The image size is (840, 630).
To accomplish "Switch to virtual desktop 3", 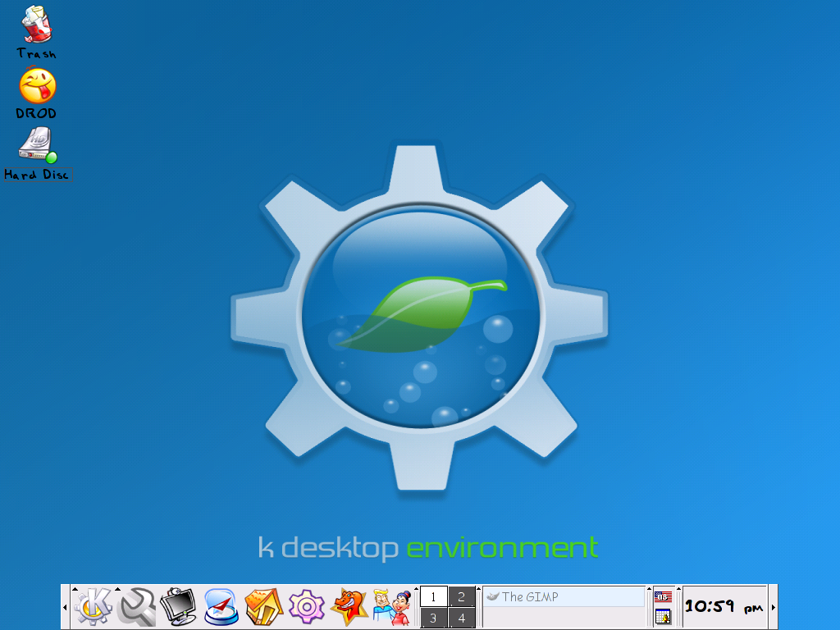I will (x=433, y=618).
